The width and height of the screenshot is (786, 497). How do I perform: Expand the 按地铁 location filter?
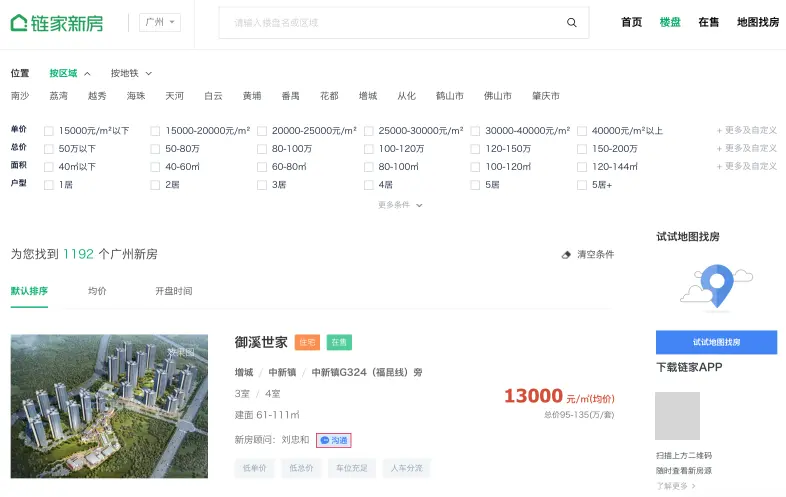[131, 73]
